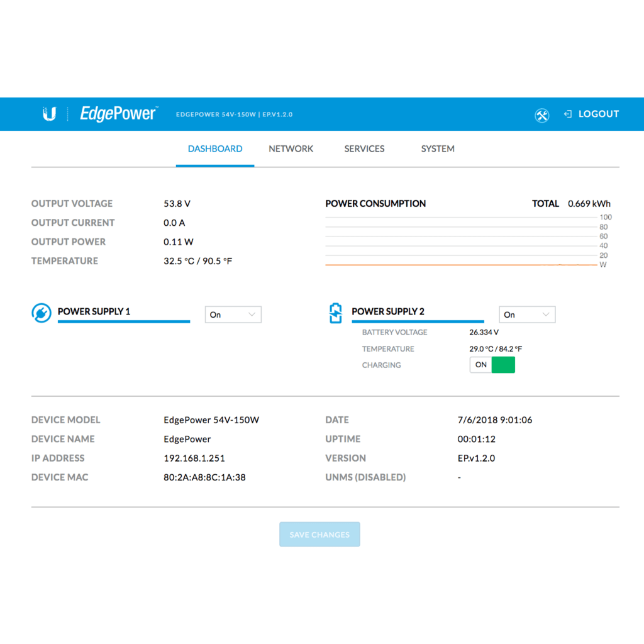
Task: Click the OUTPUT VOLTAGE label
Action: 72,204
